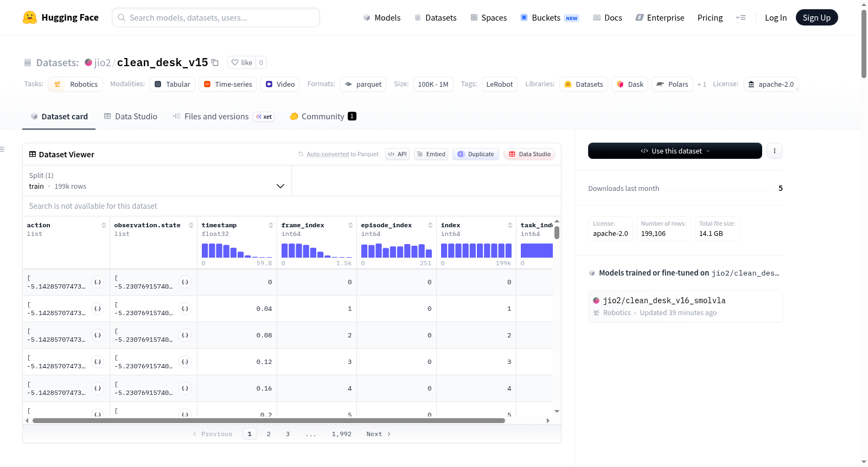Click the Log In link
The width and height of the screenshot is (868, 467).
click(x=776, y=17)
